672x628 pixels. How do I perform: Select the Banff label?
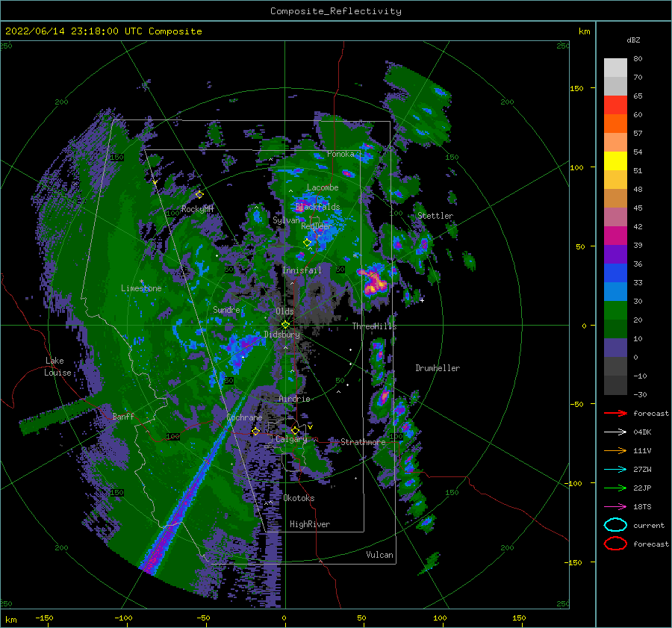(123, 416)
